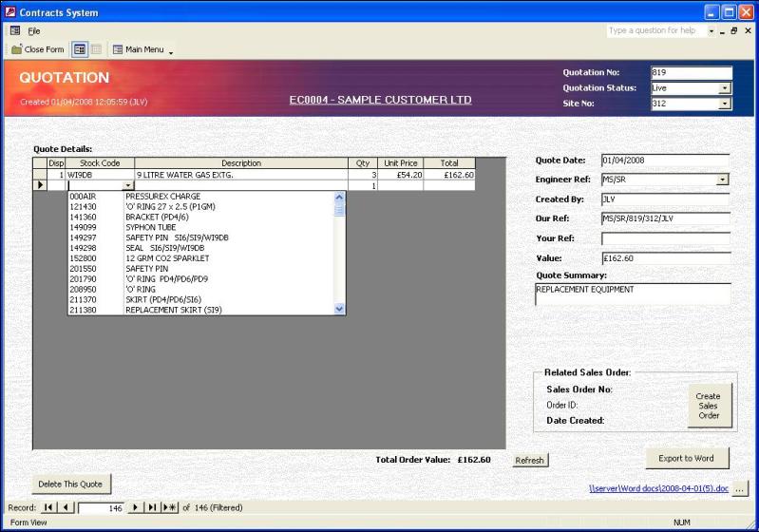Go to previous record
Screen dimensions: 759x532
(66, 508)
